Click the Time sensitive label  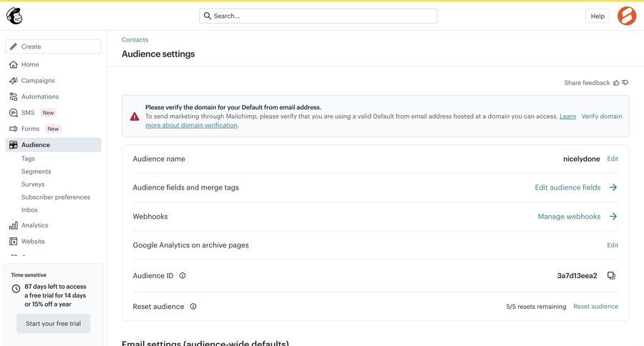(x=29, y=275)
